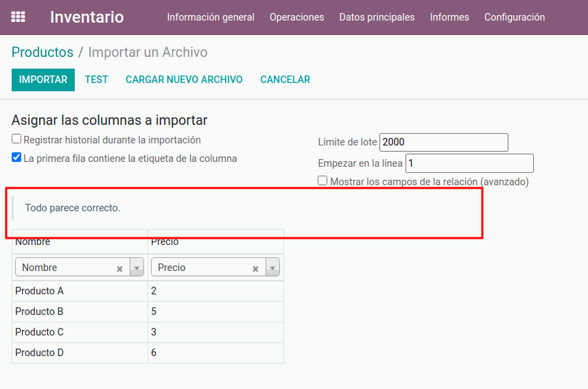The height and width of the screenshot is (389, 588).
Task: Expand the Precio field dropdown arrow
Action: click(272, 268)
